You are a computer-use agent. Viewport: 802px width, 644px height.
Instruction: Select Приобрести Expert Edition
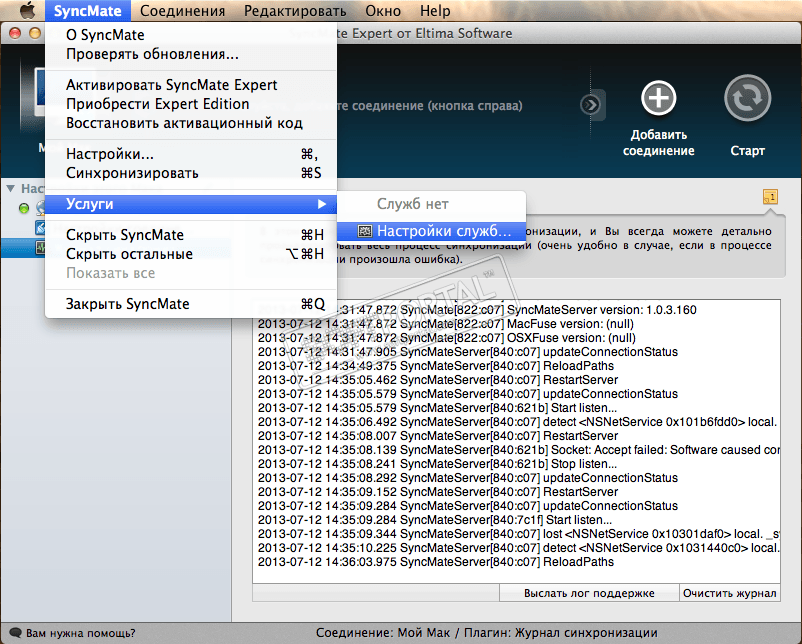pyautogui.click(x=191, y=104)
